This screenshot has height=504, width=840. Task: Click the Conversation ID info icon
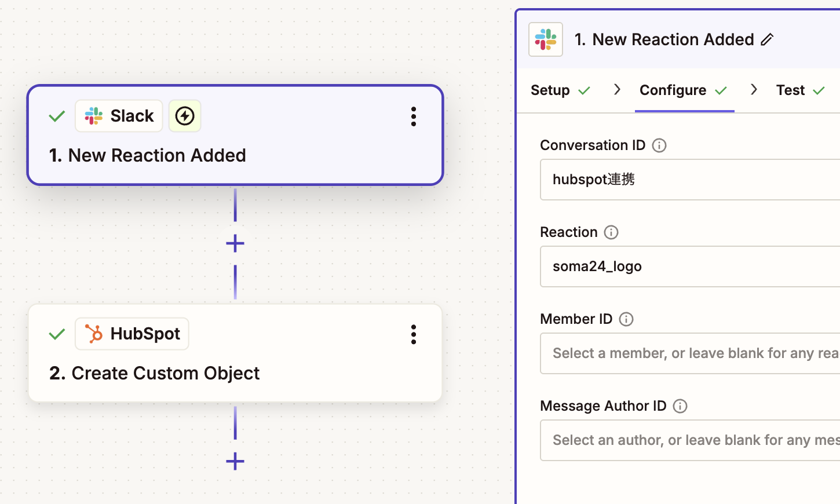pyautogui.click(x=659, y=145)
